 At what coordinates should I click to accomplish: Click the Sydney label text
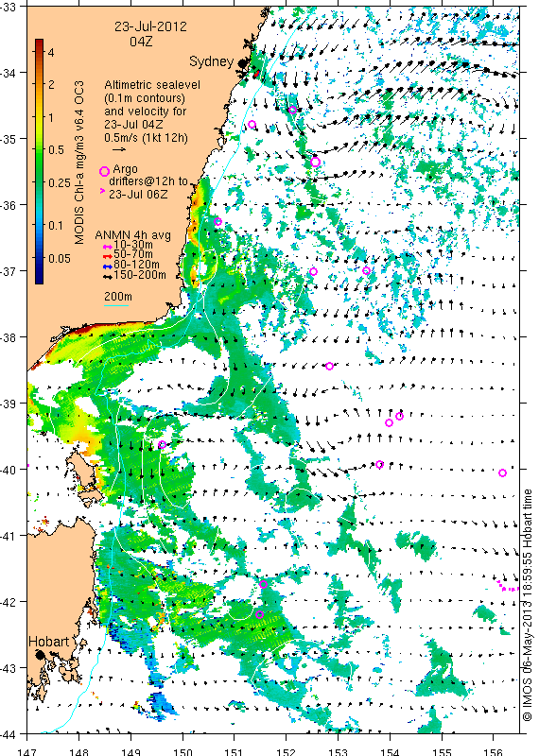coord(211,61)
